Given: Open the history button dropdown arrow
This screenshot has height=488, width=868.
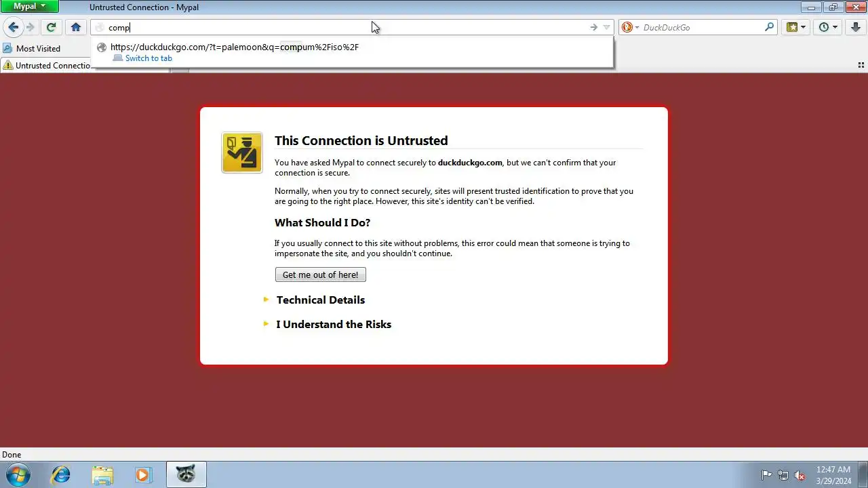Looking at the screenshot, I should [x=835, y=27].
